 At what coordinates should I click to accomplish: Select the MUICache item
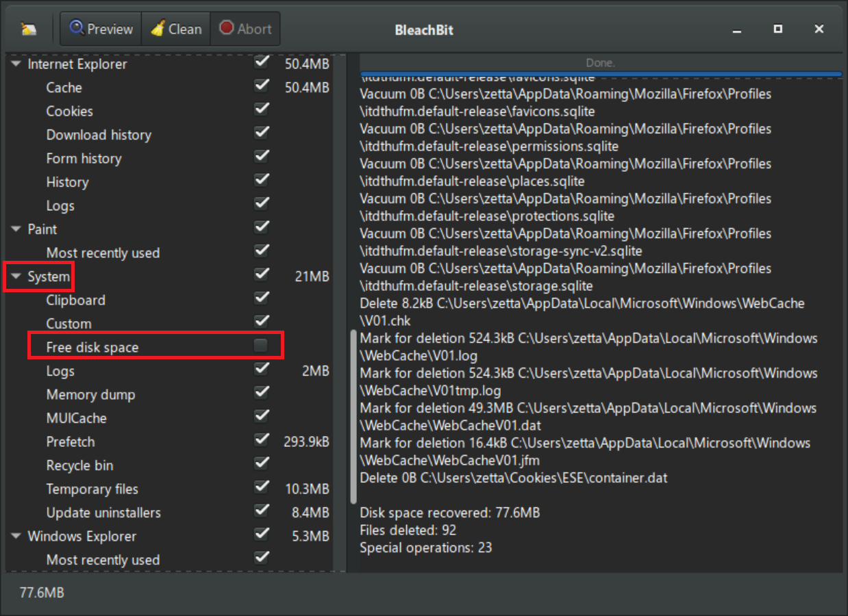point(76,418)
